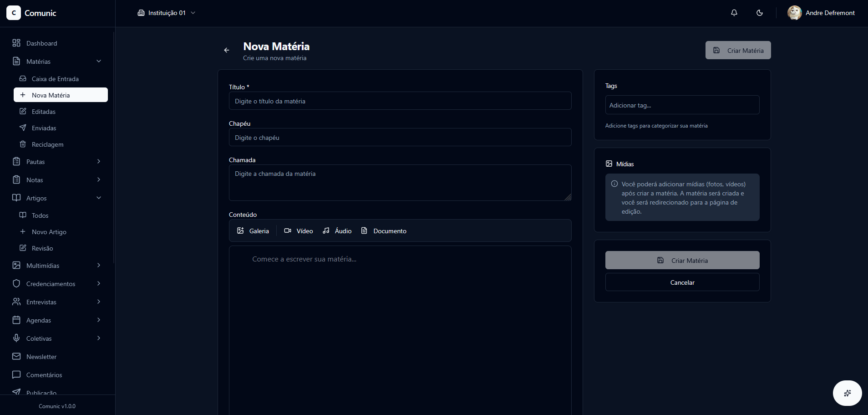Screen dimensions: 868x415
Task: Open the sparkle assistant floating button
Action: [x=847, y=393]
